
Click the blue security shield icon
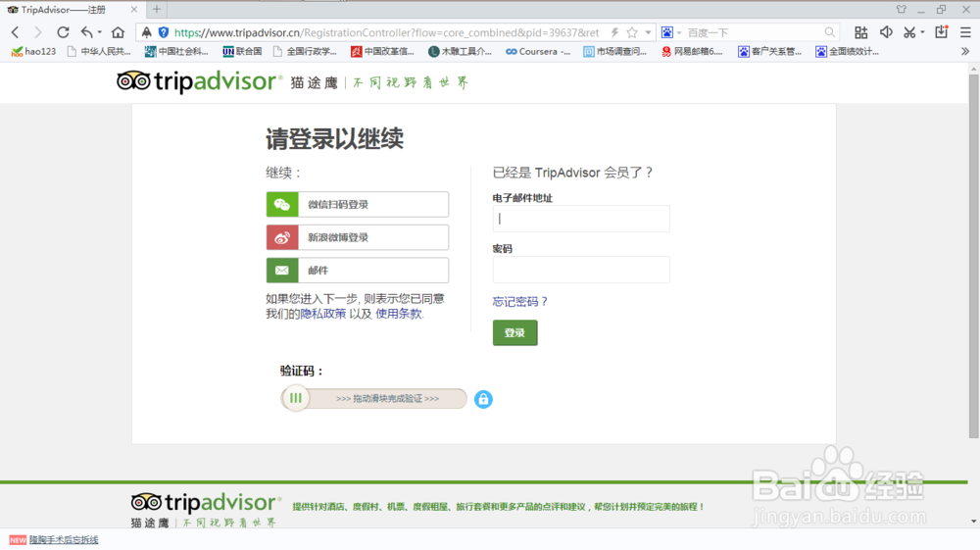coord(163,32)
